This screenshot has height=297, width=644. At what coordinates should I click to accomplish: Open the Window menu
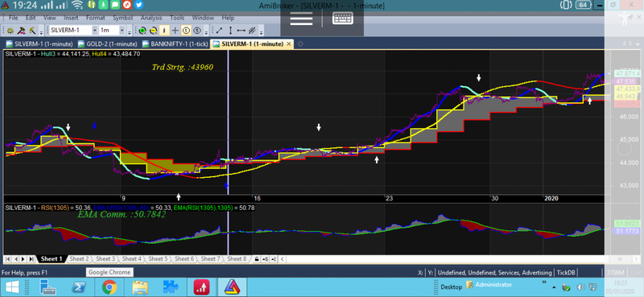(204, 18)
